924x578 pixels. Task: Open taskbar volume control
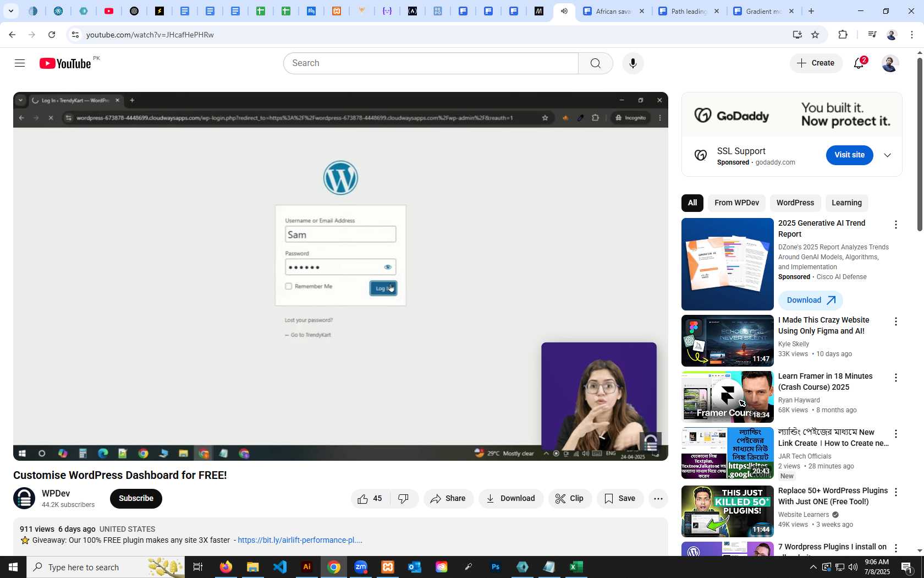point(853,567)
